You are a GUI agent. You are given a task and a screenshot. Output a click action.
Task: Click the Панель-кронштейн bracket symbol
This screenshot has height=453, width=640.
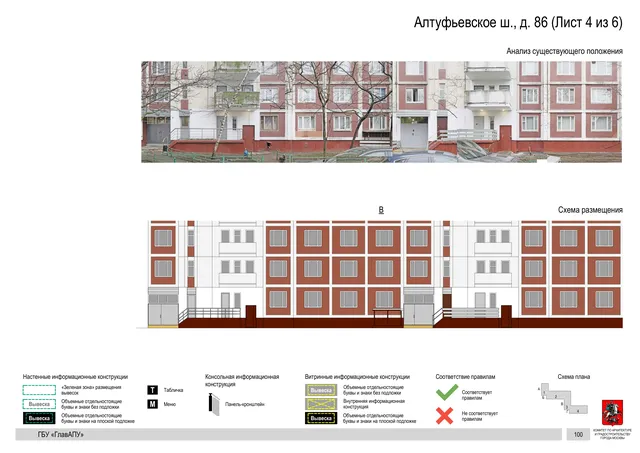pos(214,404)
